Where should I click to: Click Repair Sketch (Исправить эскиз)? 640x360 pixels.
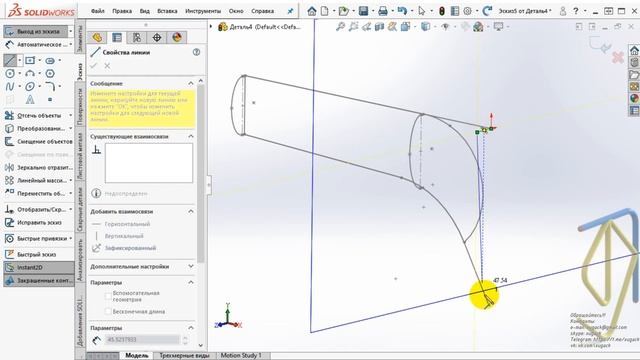[x=33, y=222]
